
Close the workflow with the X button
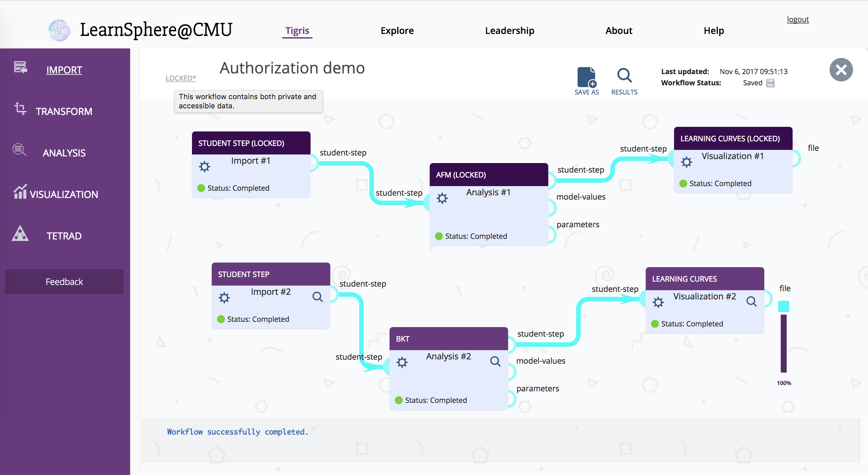[841, 70]
